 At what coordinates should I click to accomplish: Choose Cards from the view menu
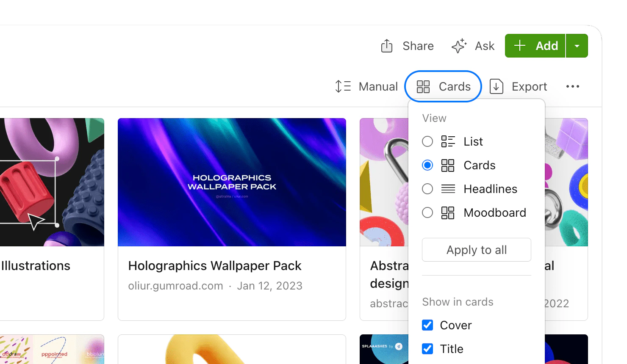pyautogui.click(x=480, y=165)
